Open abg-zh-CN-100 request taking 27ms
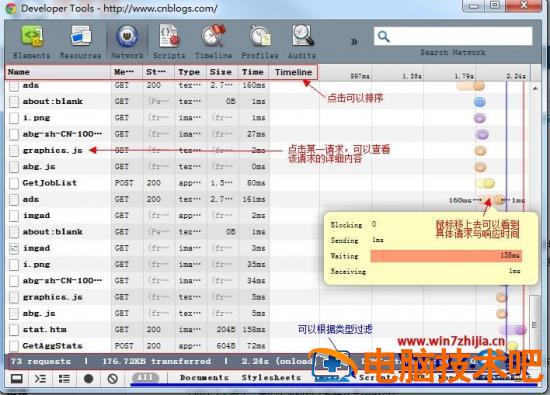The width and height of the screenshot is (550, 395). (x=62, y=134)
